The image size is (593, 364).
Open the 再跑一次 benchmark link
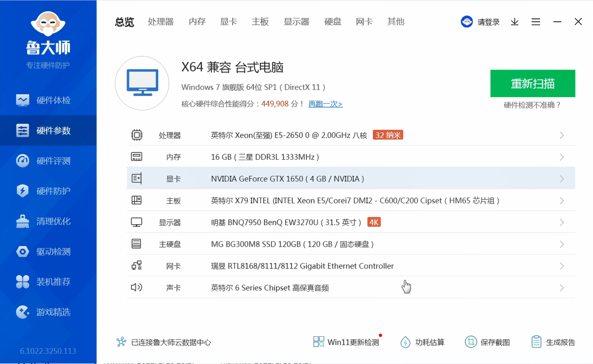coord(325,103)
